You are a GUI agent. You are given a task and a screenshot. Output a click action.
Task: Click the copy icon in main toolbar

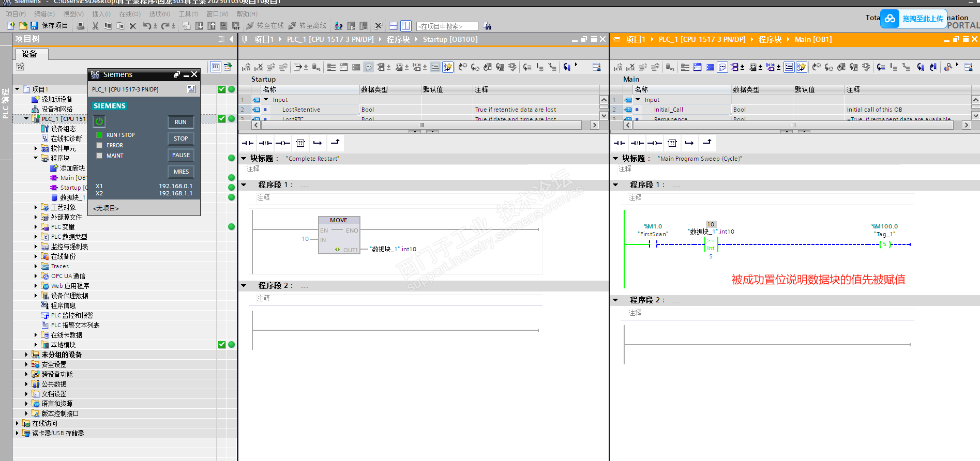[108, 26]
